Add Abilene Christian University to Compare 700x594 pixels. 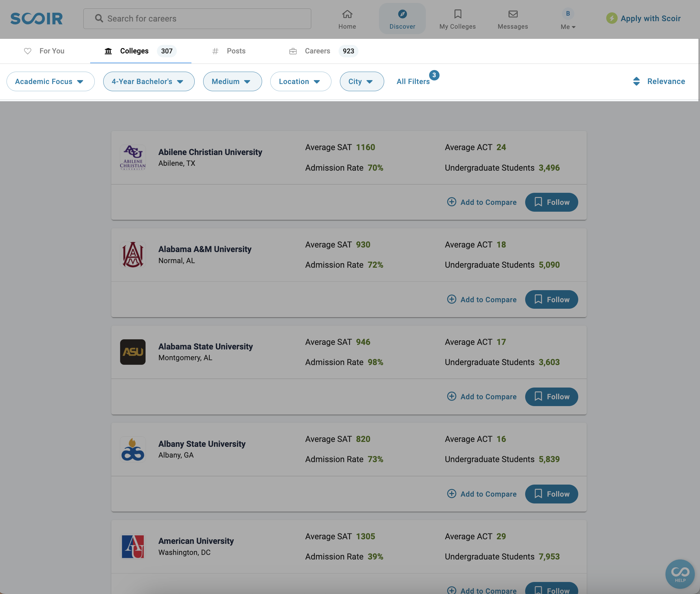482,202
